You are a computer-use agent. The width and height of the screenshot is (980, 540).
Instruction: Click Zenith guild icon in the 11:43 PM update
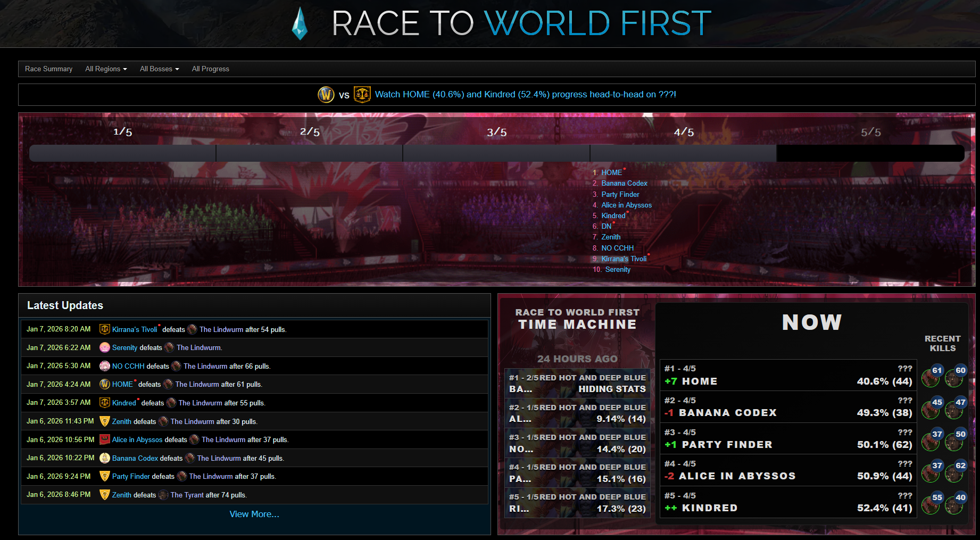tap(105, 421)
